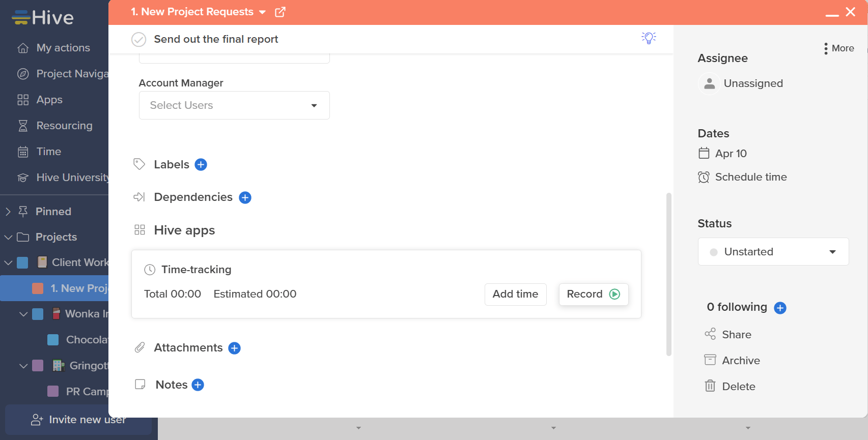Click the Dependencies arrow icon
The height and width of the screenshot is (440, 868).
pyautogui.click(x=139, y=197)
